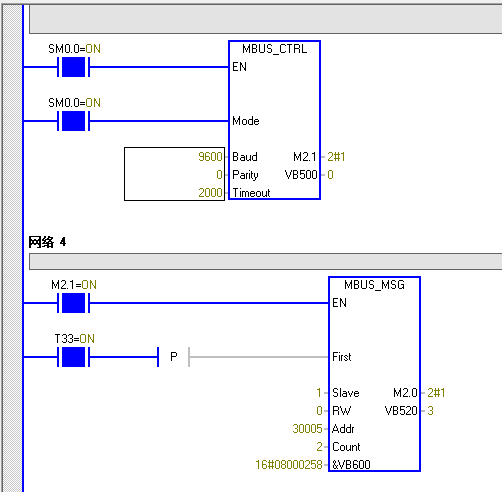Click the VB520 Error output
Image resolution: width=502 pixels, height=492 pixels.
401,411
